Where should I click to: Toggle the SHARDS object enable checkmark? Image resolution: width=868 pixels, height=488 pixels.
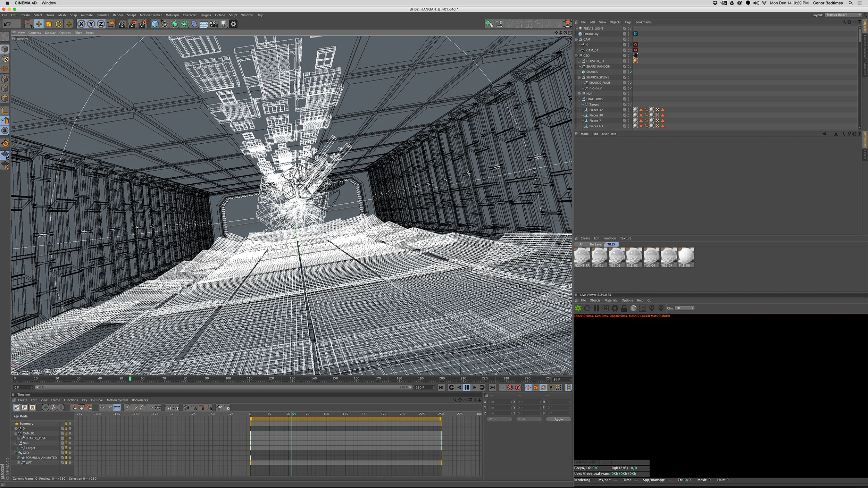(x=631, y=72)
